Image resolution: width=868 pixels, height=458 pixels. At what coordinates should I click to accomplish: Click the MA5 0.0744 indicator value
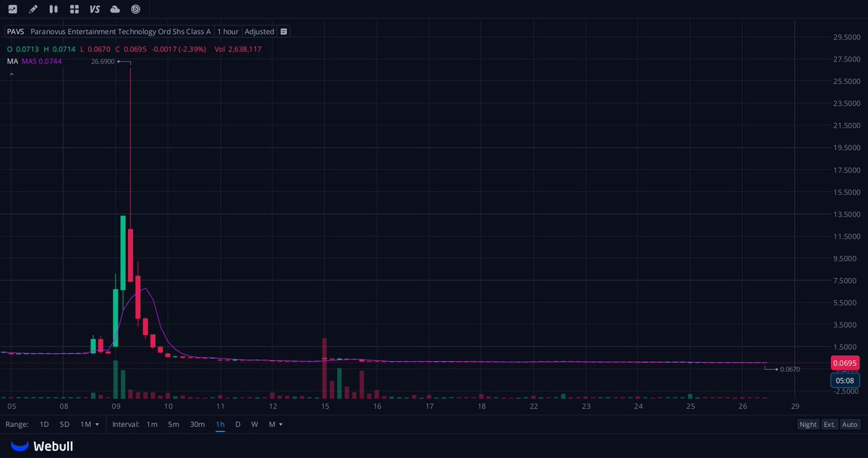click(x=42, y=62)
